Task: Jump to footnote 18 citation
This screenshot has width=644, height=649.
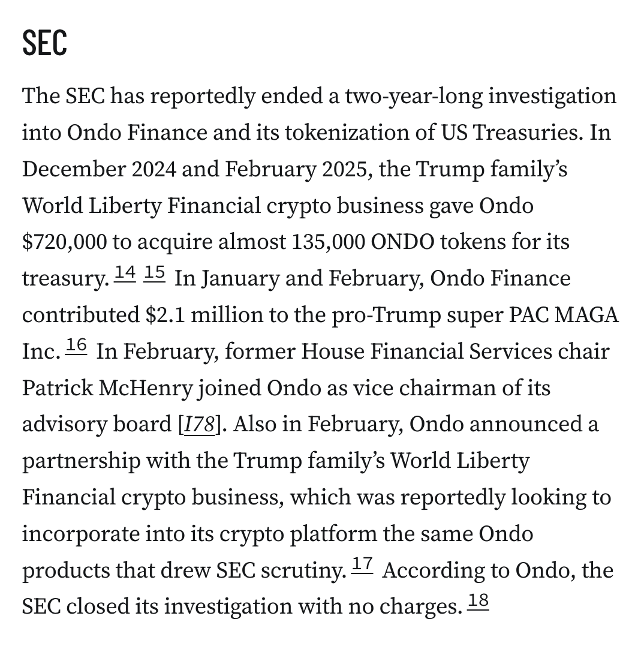Action: coord(478,602)
